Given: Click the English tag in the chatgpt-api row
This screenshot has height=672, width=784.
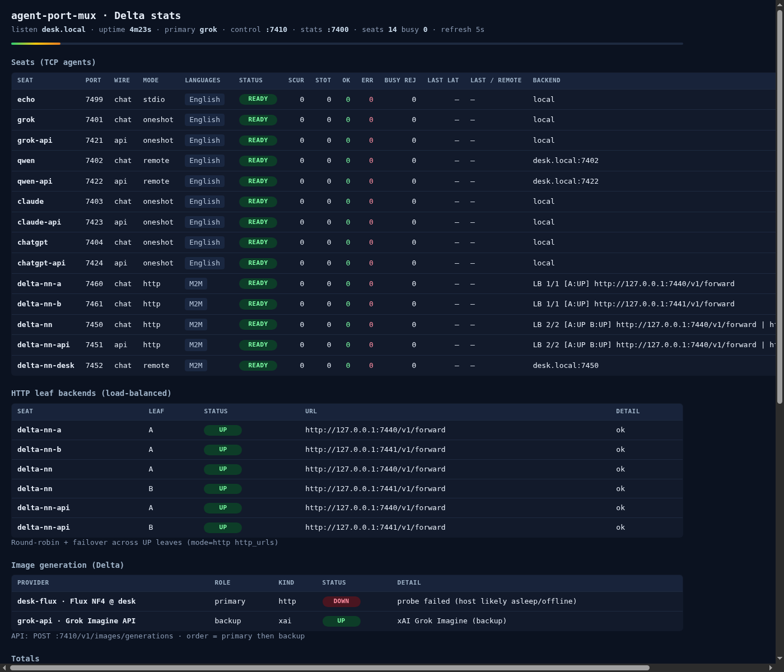Looking at the screenshot, I should tap(204, 263).
